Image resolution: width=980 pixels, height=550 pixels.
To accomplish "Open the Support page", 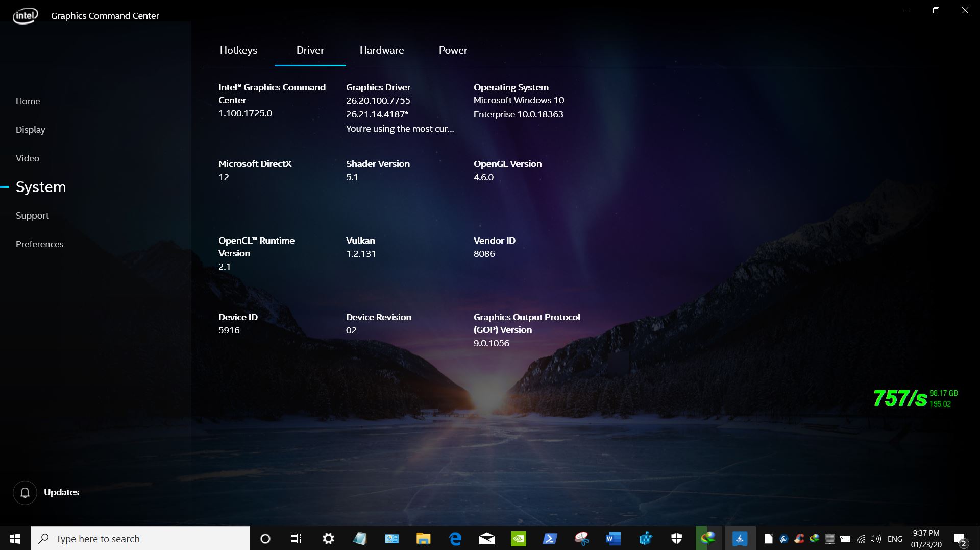I will click(x=32, y=216).
